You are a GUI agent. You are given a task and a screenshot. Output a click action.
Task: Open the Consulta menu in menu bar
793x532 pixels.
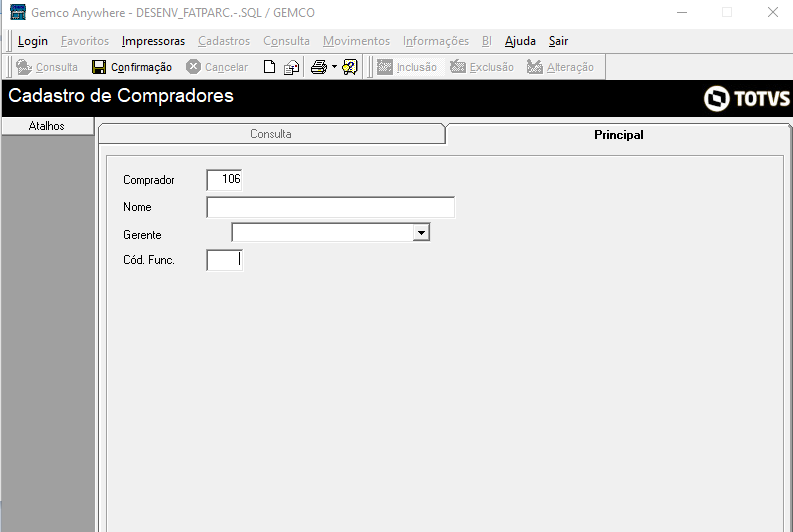click(286, 41)
